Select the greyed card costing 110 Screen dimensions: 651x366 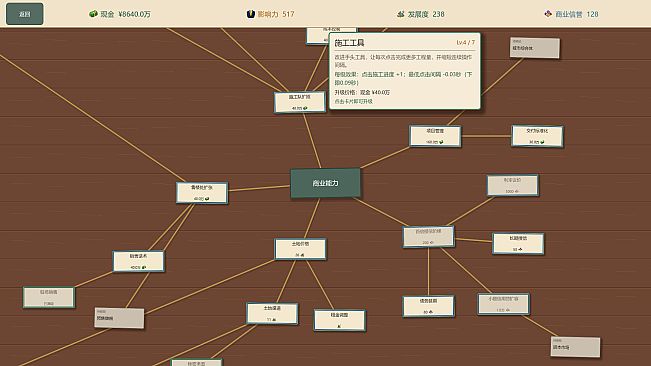pos(503,304)
